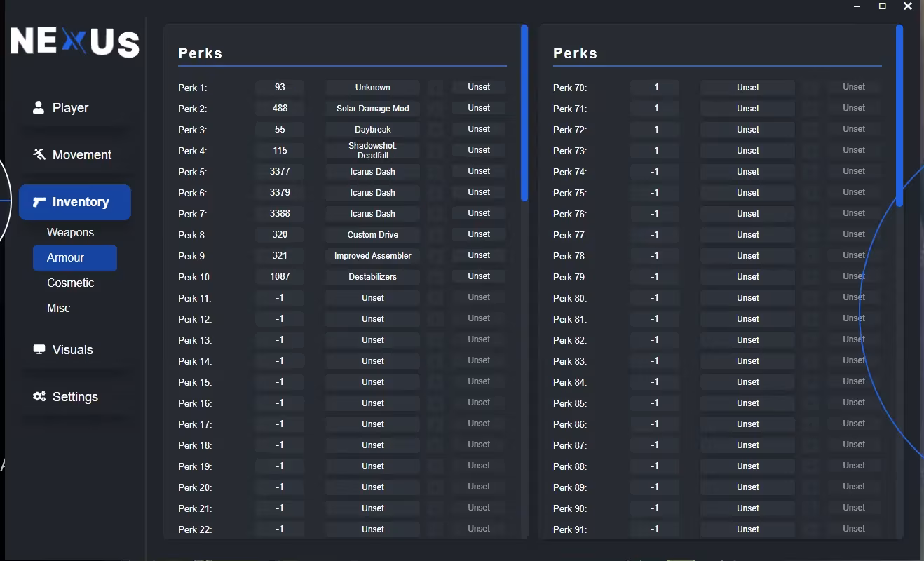Viewport: 924px width, 561px height.
Task: Click the Perk 11 value field showing -1
Action: 280,297
